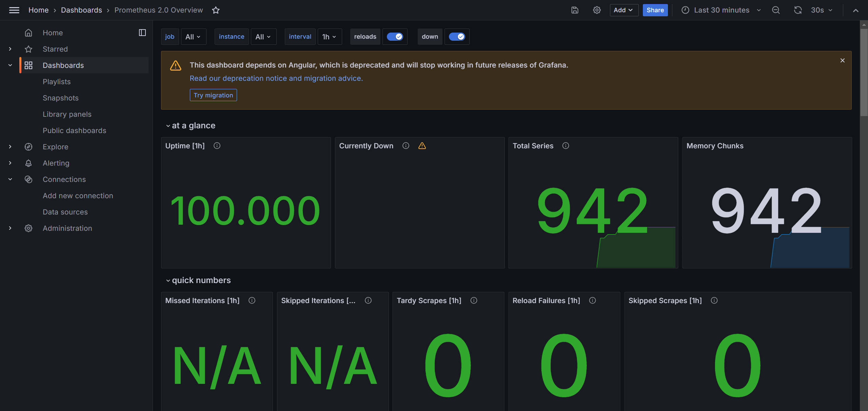Click the dock menu panel icon
This screenshot has width=868, height=411.
142,33
